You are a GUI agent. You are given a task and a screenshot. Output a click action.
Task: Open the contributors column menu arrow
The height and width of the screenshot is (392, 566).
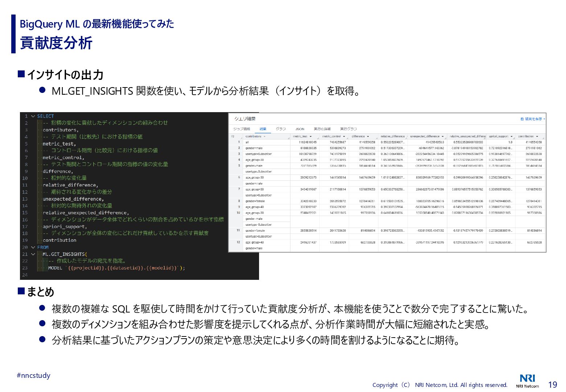point(264,136)
